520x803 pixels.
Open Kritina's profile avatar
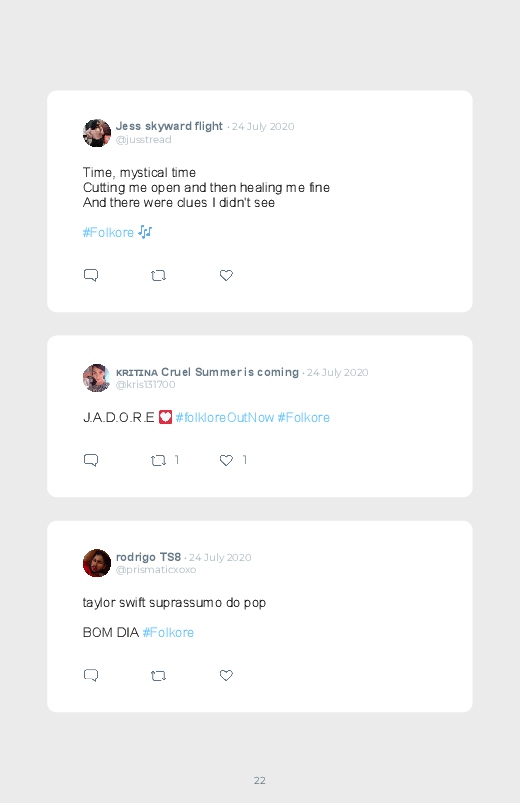click(97, 378)
